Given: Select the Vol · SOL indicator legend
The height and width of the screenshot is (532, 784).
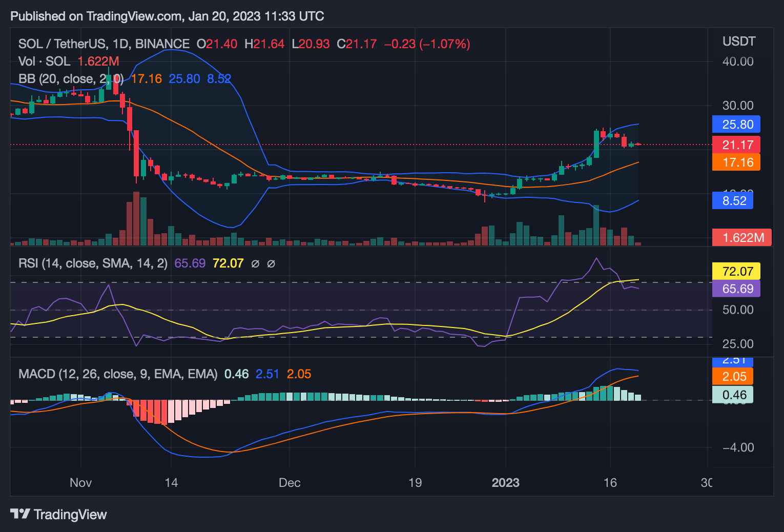Looking at the screenshot, I should 45,62.
